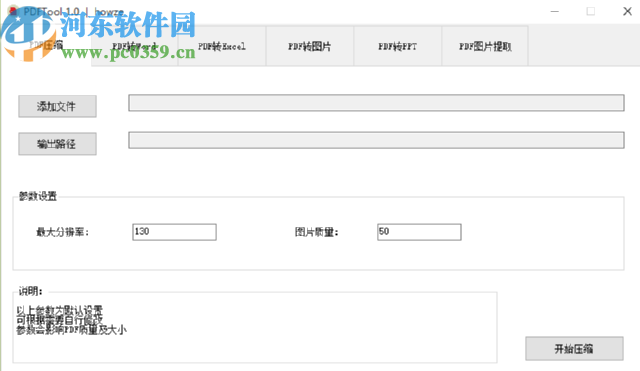Click the 说明 description text box

tap(255, 327)
